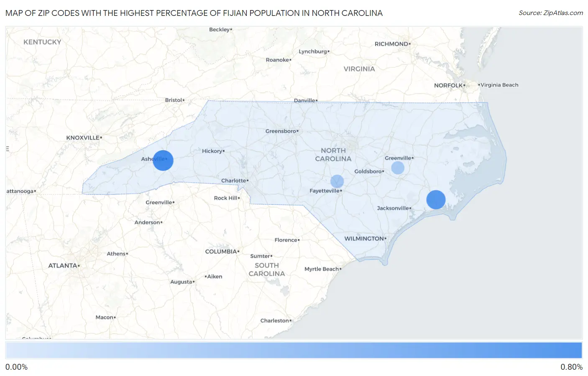Click the 0.80% legend label
This screenshot has width=588, height=376.
pyautogui.click(x=571, y=367)
